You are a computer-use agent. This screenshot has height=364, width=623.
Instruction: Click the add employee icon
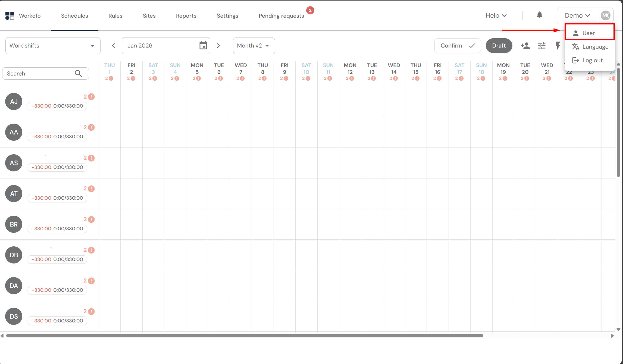[x=525, y=46]
